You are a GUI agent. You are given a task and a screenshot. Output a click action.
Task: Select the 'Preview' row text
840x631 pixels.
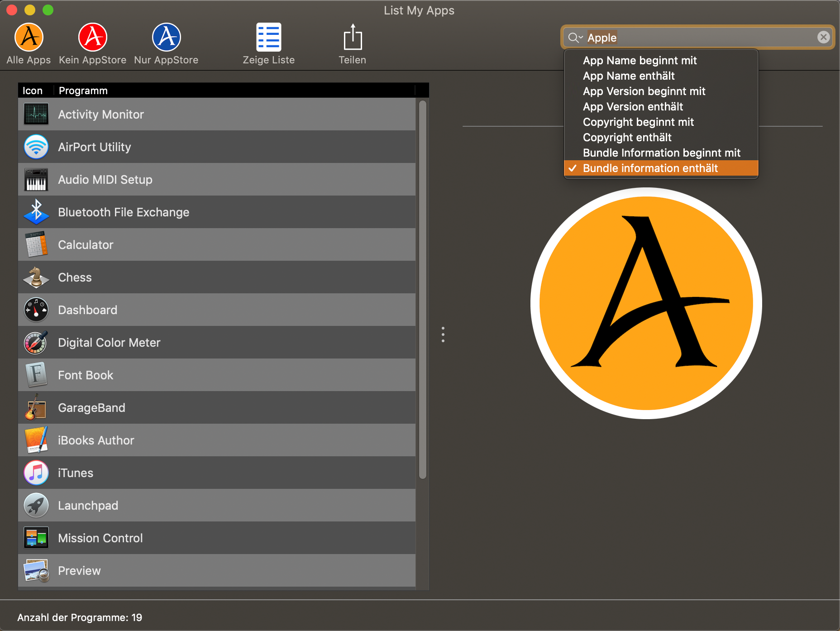[x=79, y=571]
